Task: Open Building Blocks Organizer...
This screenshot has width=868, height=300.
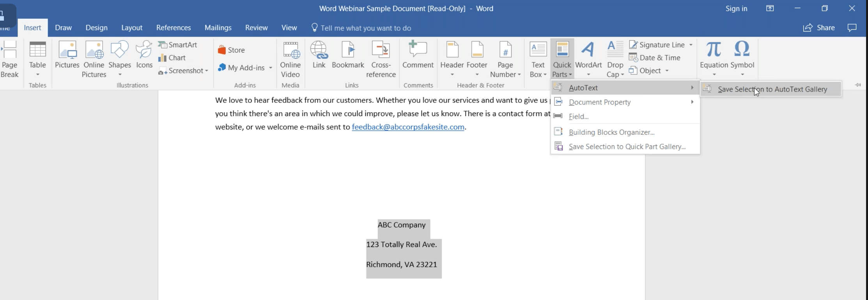Action: click(625, 132)
